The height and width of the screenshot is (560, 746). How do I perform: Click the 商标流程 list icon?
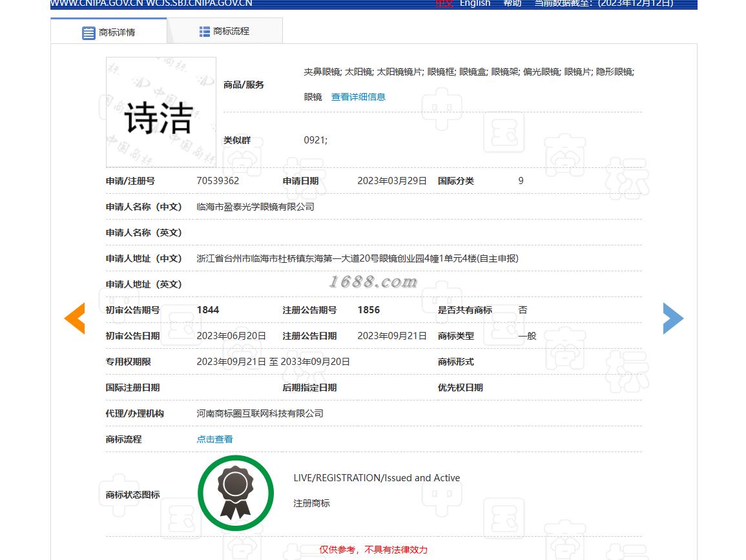[205, 32]
